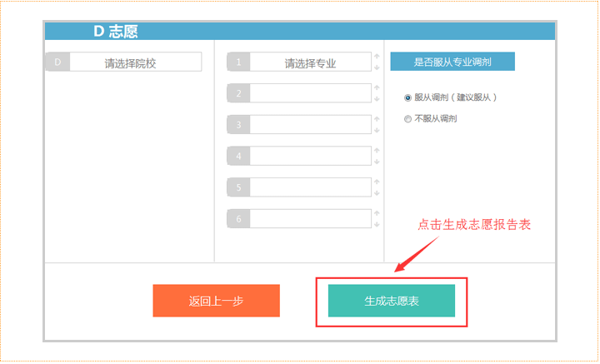The image size is (600, 364).
Task: Click the up arrow beside slot 2
Action: (377, 87)
